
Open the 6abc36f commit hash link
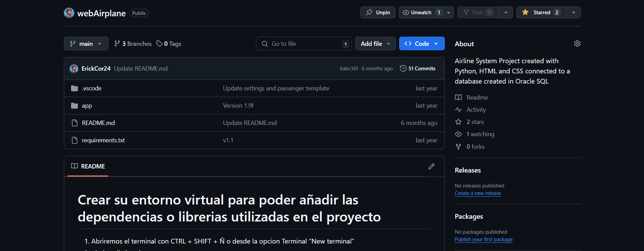[x=349, y=69]
